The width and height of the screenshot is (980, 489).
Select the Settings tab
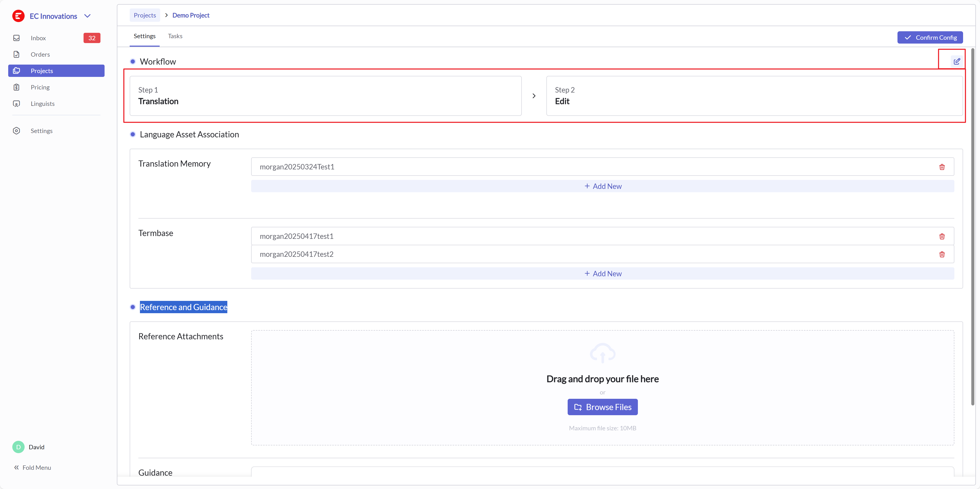click(x=144, y=36)
